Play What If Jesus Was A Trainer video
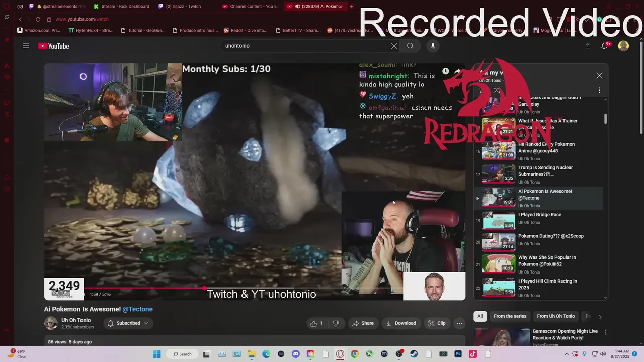The width and height of the screenshot is (644, 362). 538,127
